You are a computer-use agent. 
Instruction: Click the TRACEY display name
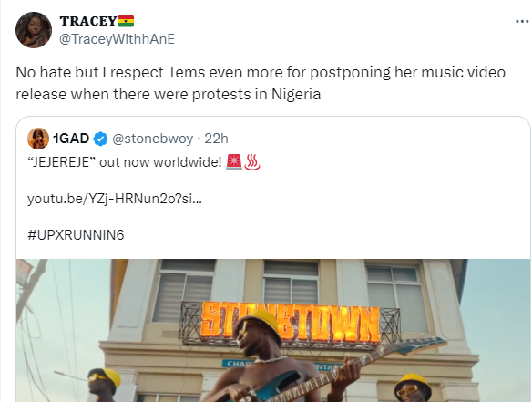coord(88,21)
